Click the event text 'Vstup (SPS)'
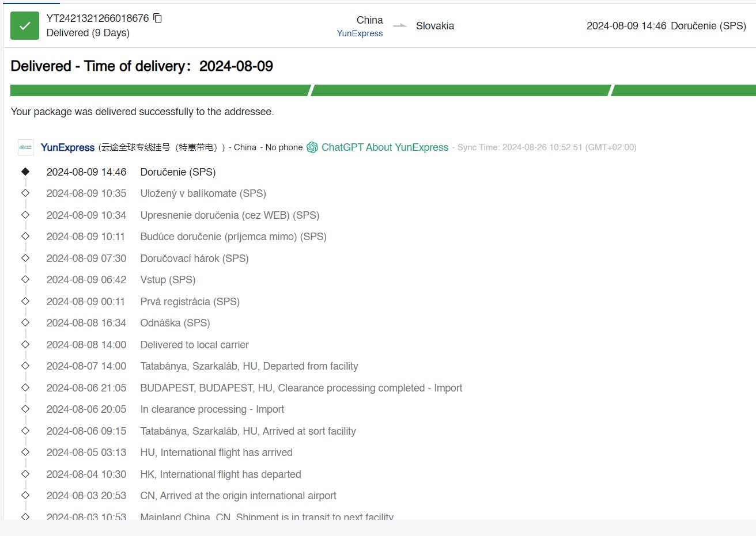 (x=168, y=280)
